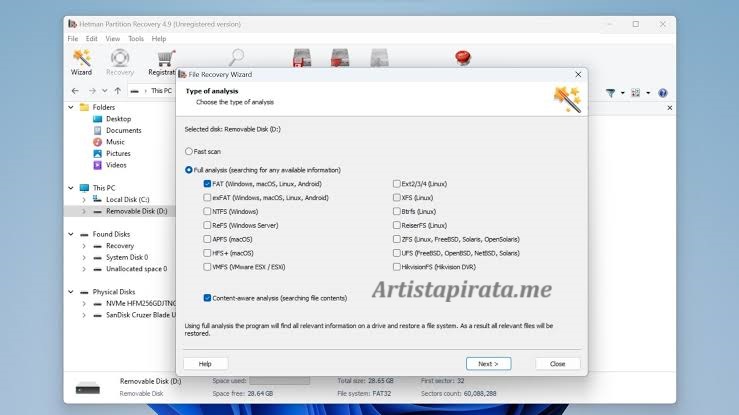Collapse the Folders tree node
The height and width of the screenshot is (415, 739).
point(71,107)
